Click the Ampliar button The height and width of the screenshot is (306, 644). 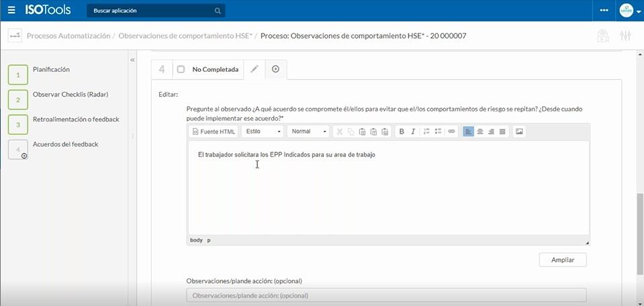562,260
